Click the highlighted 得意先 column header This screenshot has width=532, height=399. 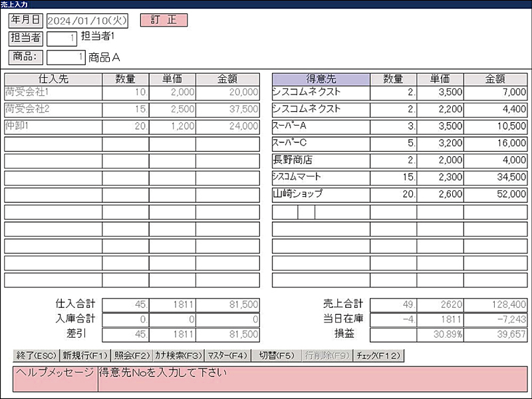[321, 79]
